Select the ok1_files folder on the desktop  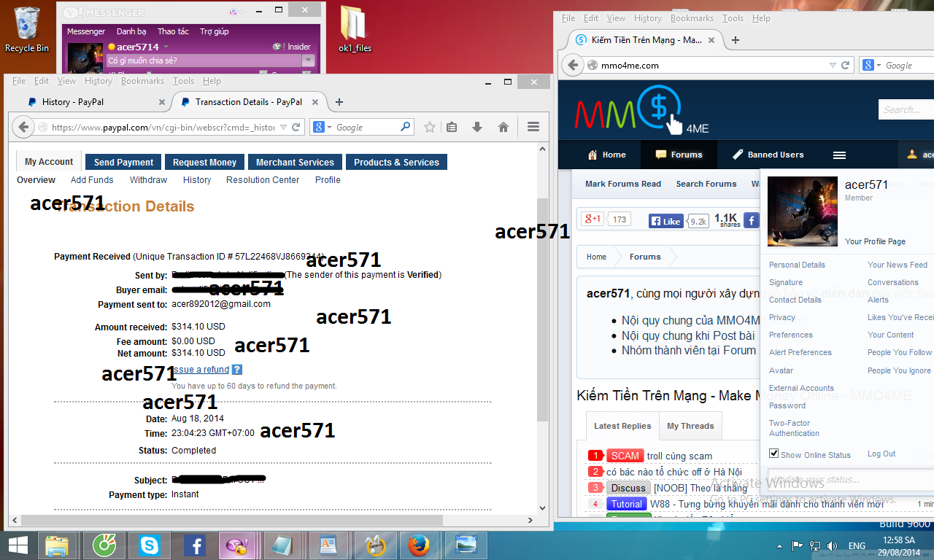click(355, 30)
